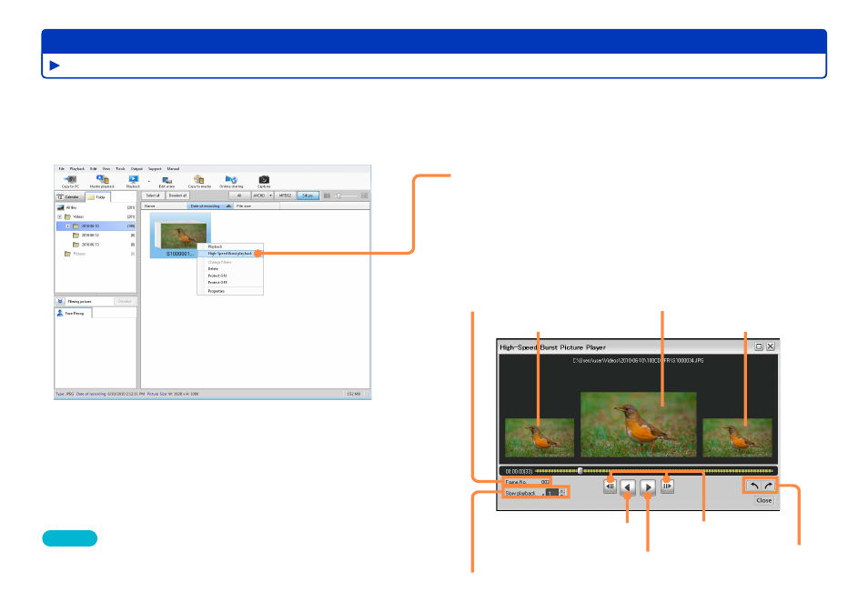Start forward playback in Burst Player
The image size is (868, 612).
[648, 487]
